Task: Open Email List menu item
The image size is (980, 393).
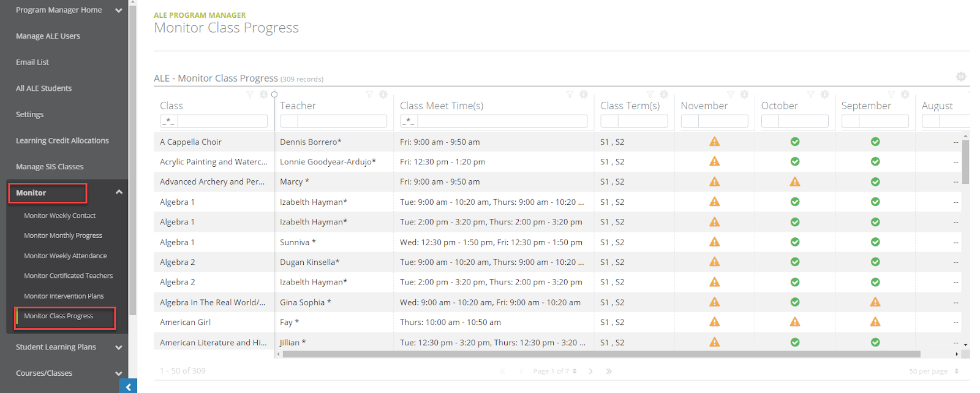Action: [x=32, y=62]
